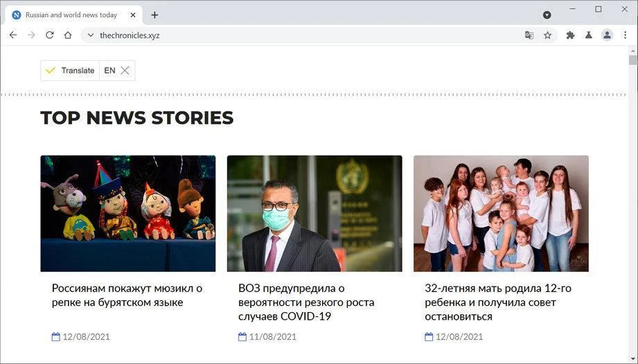The height and width of the screenshot is (364, 638).
Task: Click the calendar icon under the family article
Action: click(429, 336)
